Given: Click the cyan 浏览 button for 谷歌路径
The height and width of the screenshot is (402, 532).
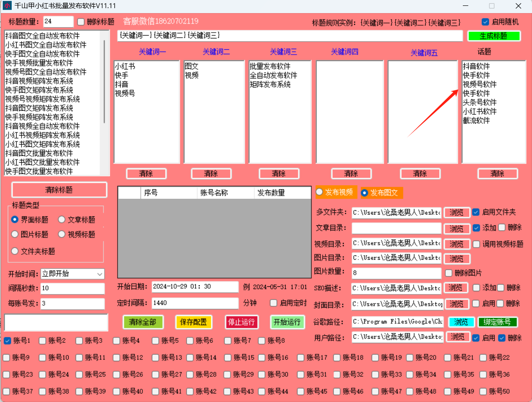Looking at the screenshot, I should (461, 322).
